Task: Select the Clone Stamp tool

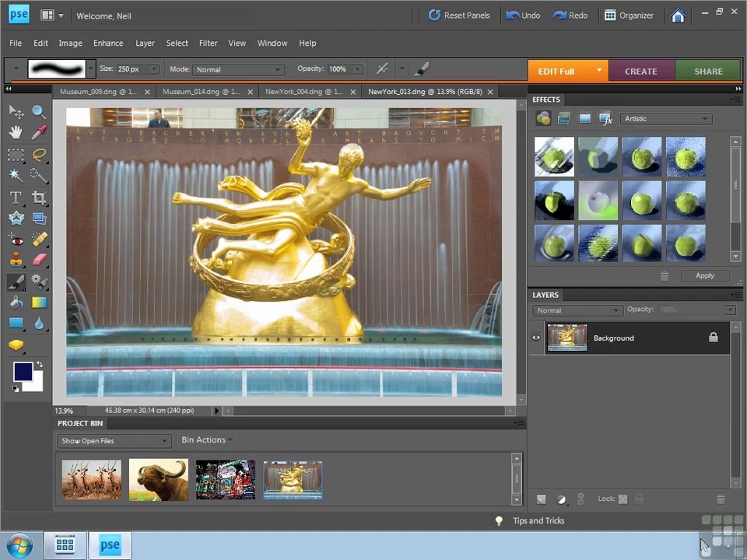Action: click(16, 260)
